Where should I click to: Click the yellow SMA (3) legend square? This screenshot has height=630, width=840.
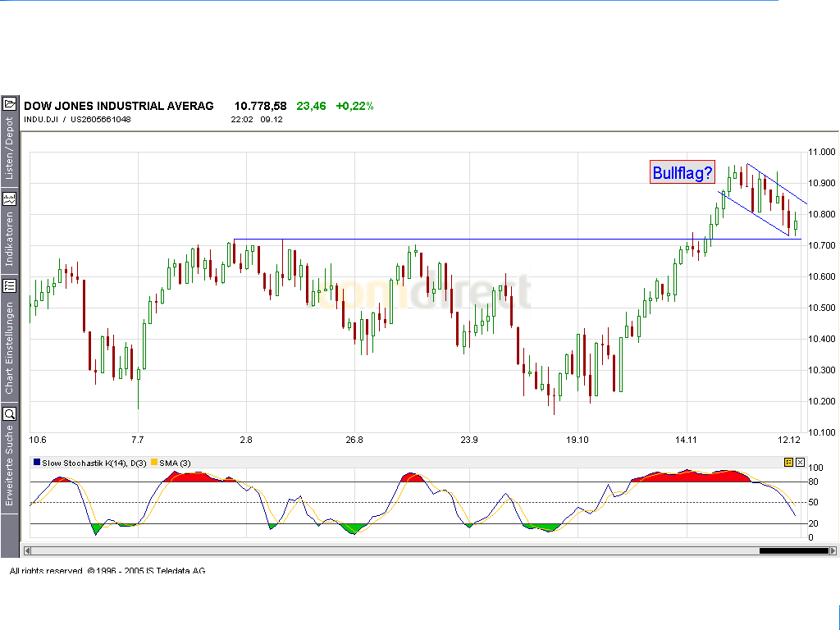point(154,463)
